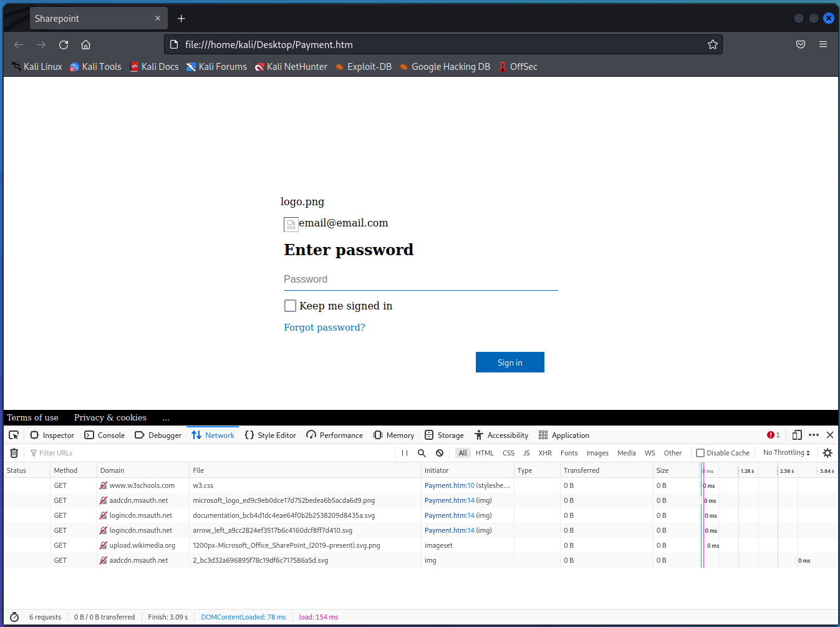This screenshot has height=627, width=840.
Task: Open the request blocking icon
Action: [x=440, y=453]
